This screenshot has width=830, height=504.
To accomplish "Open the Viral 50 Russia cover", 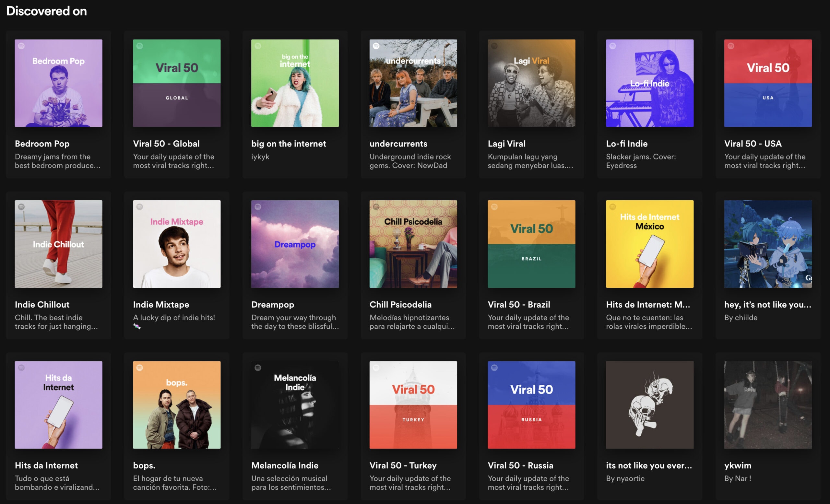I will [531, 405].
